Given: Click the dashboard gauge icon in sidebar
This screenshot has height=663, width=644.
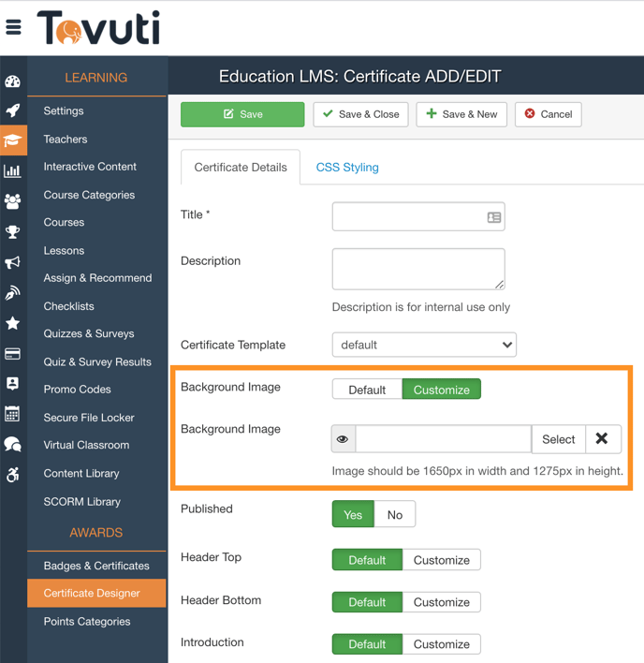Looking at the screenshot, I should point(12,81).
